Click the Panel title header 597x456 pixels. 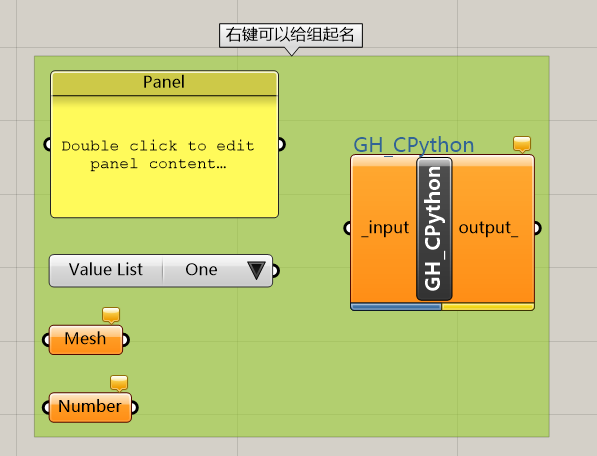click(x=164, y=83)
